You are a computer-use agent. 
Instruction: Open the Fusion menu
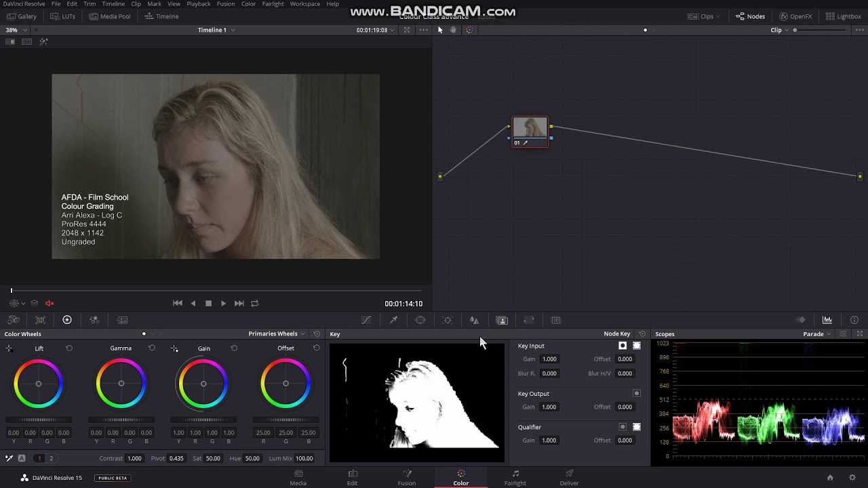tap(226, 4)
